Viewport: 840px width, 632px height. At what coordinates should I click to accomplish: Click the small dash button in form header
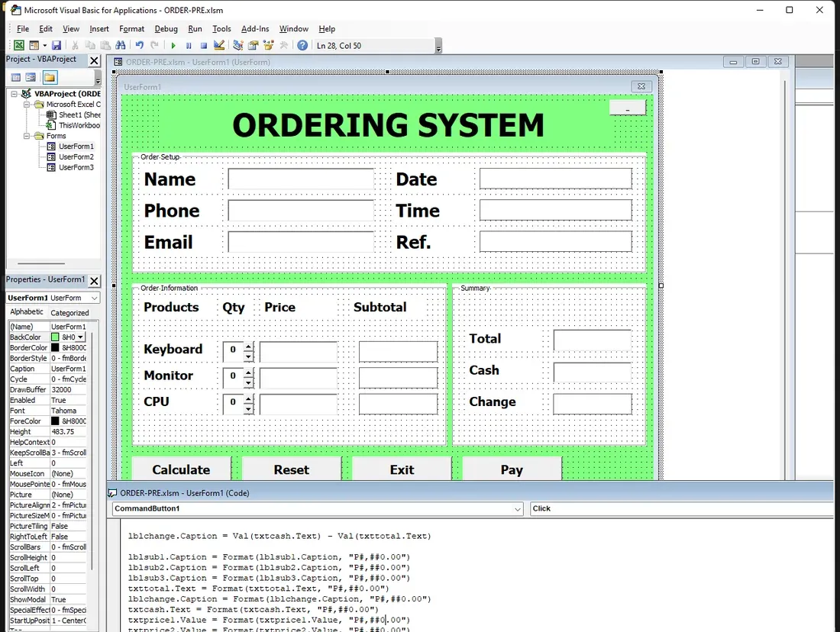click(627, 107)
